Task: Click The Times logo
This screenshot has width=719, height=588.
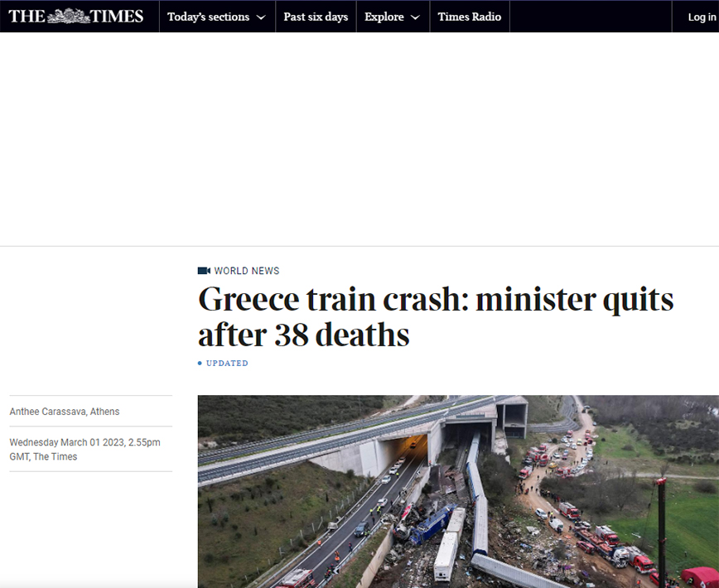Action: tap(75, 17)
